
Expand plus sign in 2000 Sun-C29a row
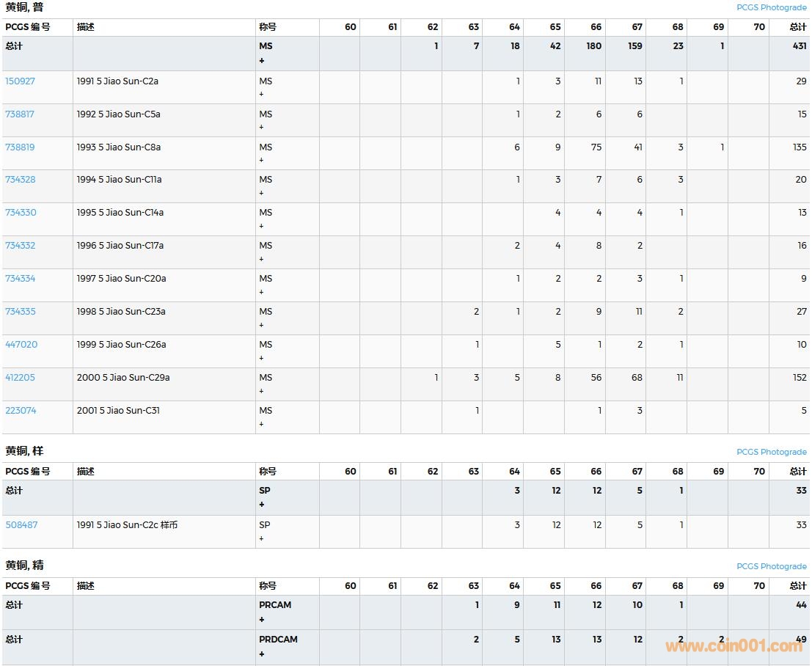point(261,391)
